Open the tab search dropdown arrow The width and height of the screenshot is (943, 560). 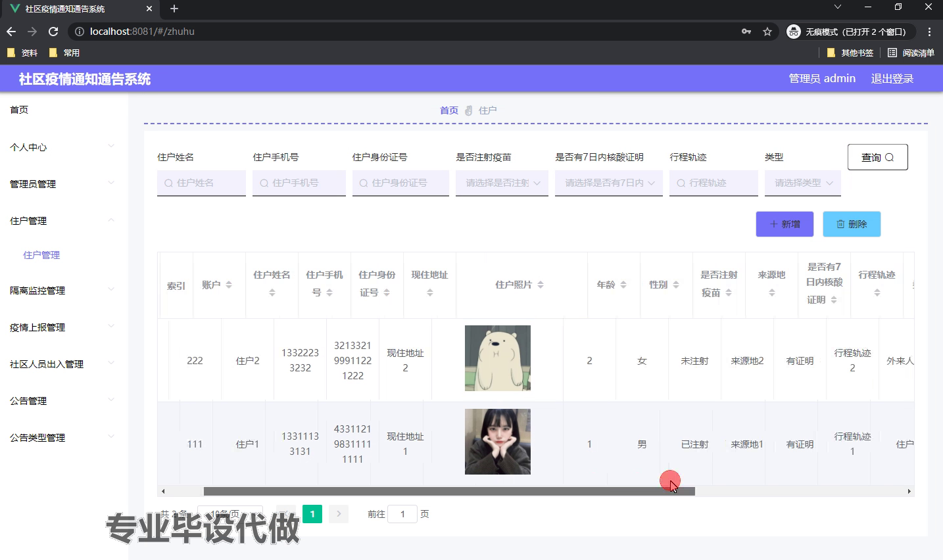click(837, 7)
